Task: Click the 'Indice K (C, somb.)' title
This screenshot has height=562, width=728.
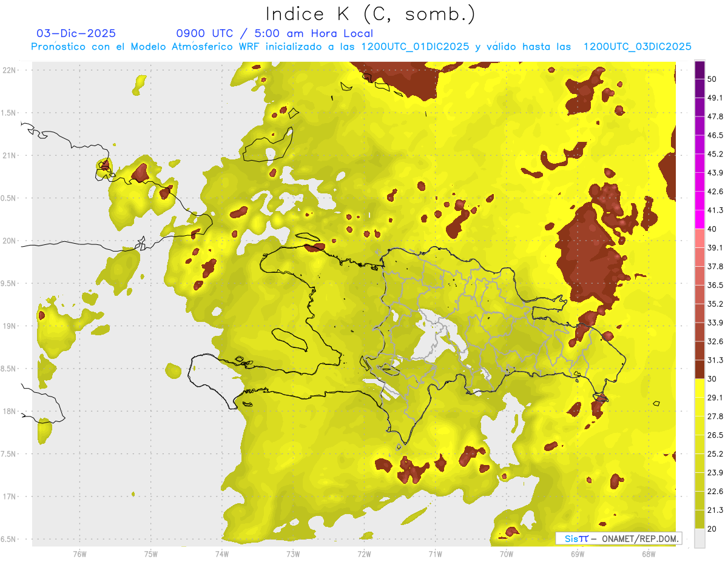Action: (x=371, y=14)
